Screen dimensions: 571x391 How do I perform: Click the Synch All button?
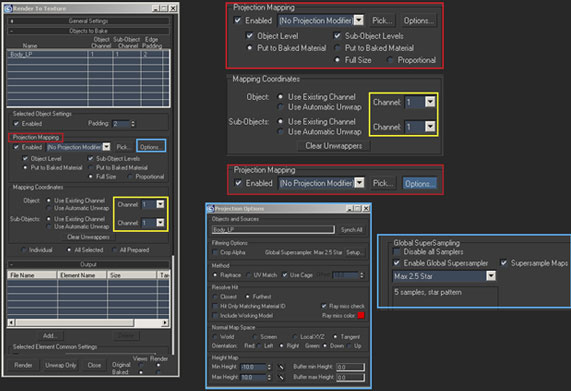click(x=351, y=230)
